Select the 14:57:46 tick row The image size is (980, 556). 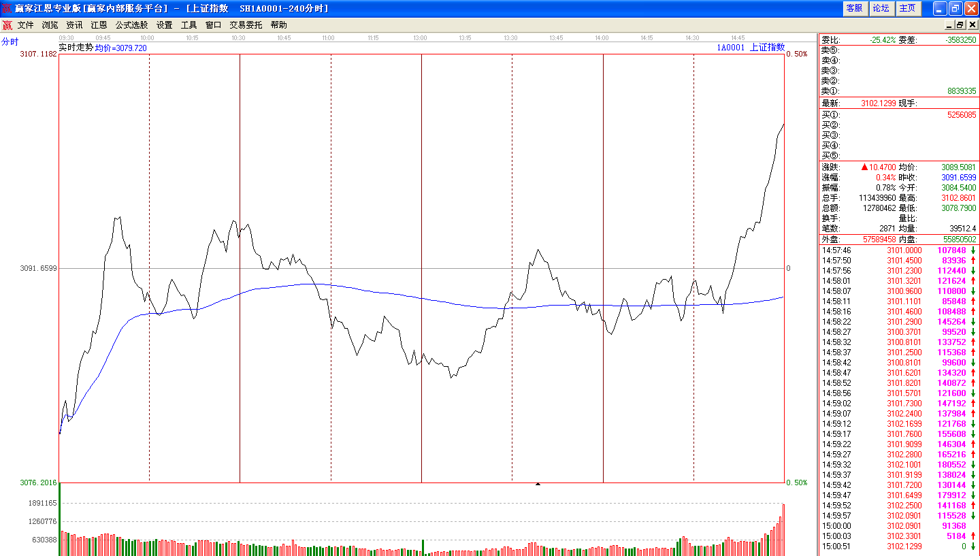899,250
